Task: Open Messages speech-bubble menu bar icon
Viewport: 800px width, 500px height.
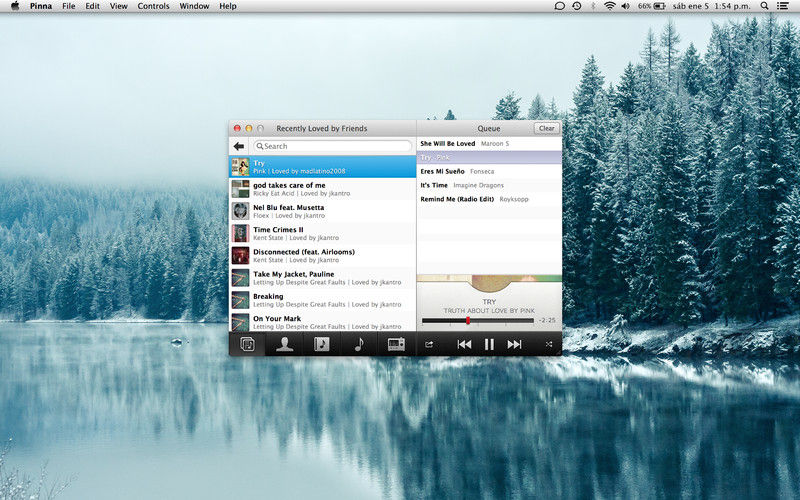Action: [x=559, y=6]
